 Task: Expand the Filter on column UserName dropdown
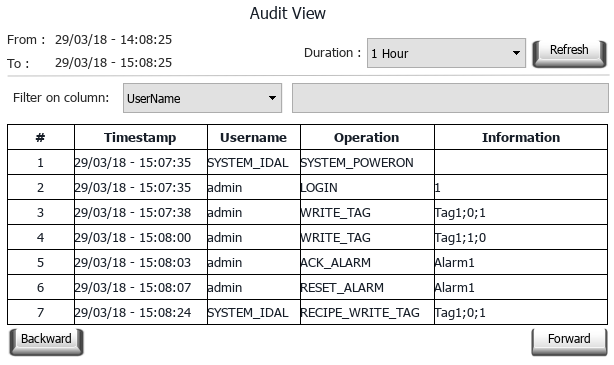point(202,98)
